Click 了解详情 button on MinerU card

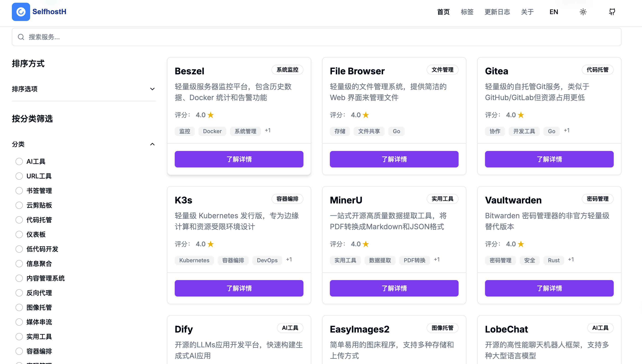[x=394, y=288]
